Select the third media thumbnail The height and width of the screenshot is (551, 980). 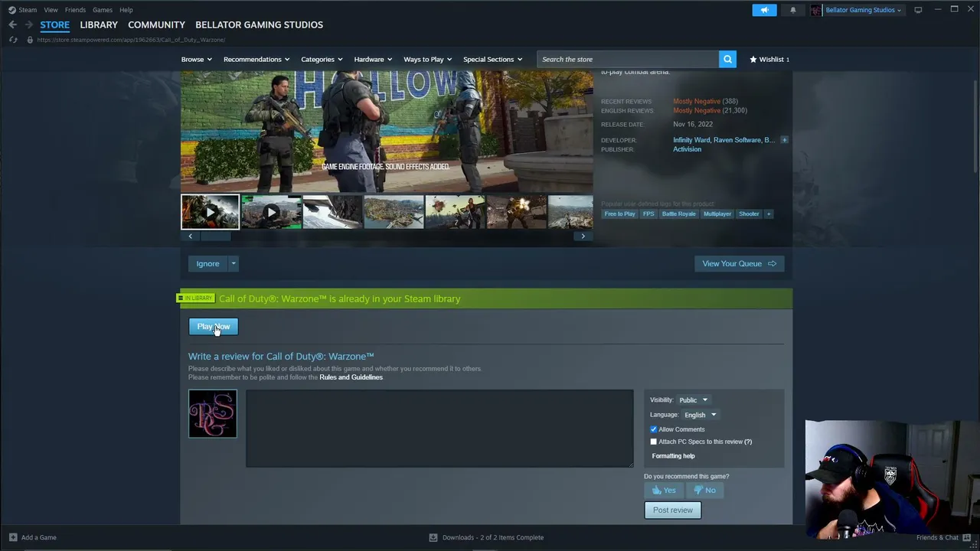[332, 212]
